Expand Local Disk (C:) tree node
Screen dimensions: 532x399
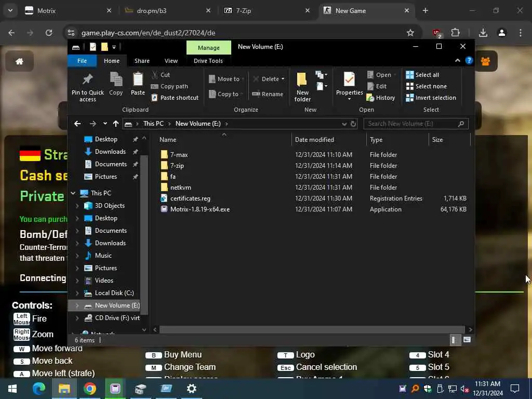tap(77, 293)
